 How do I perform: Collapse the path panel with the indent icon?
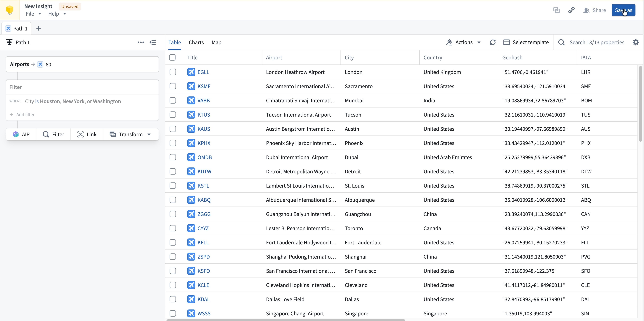[153, 42]
